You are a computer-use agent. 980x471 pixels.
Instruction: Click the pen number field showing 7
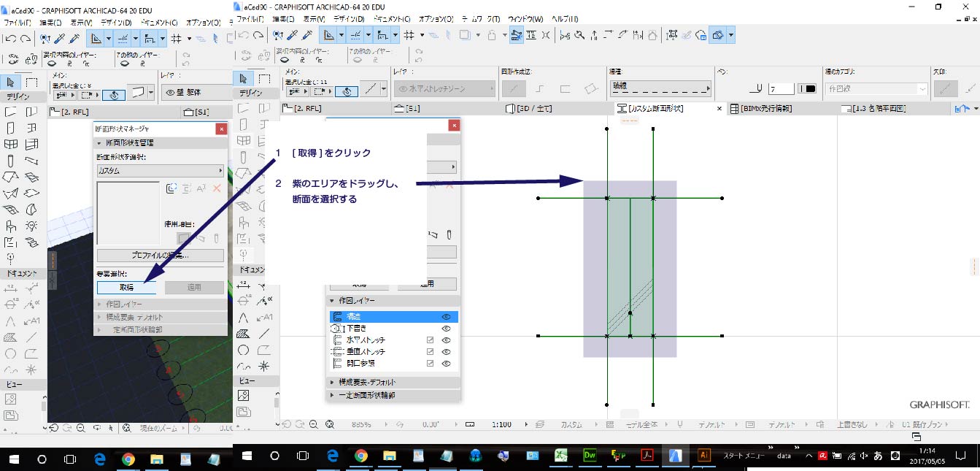[x=781, y=88]
